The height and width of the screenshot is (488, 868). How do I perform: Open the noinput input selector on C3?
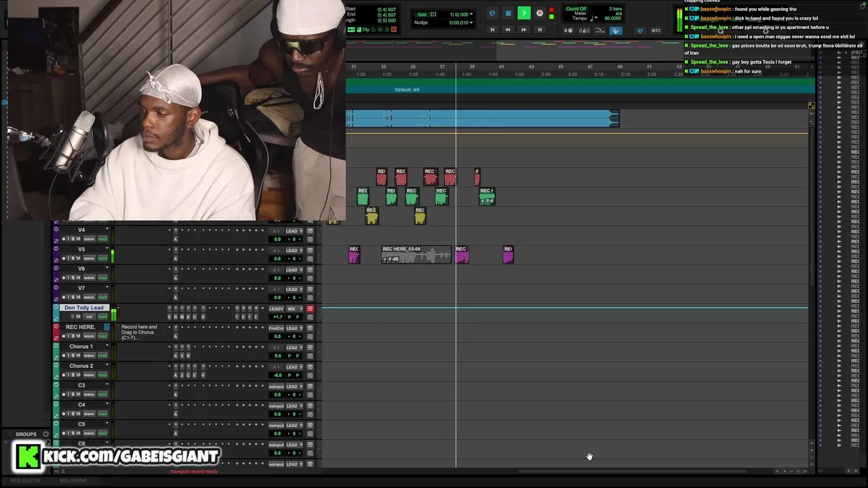[x=276, y=387]
